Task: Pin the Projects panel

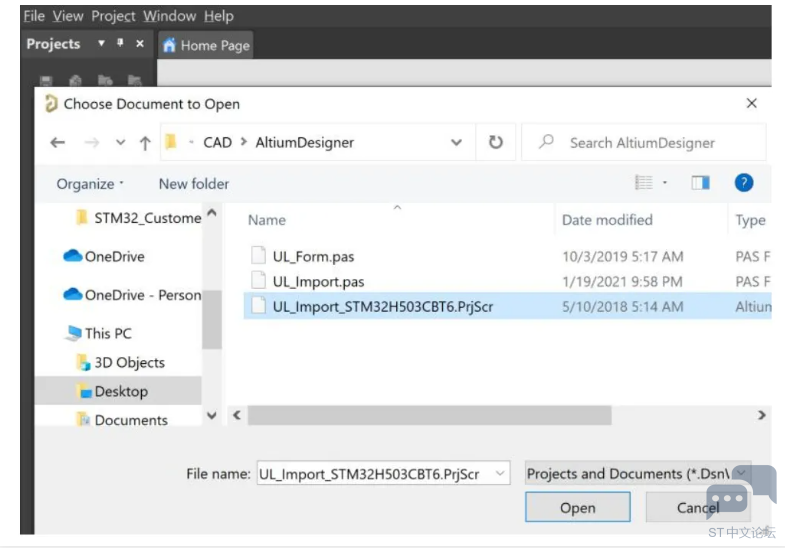Action: tap(120, 44)
